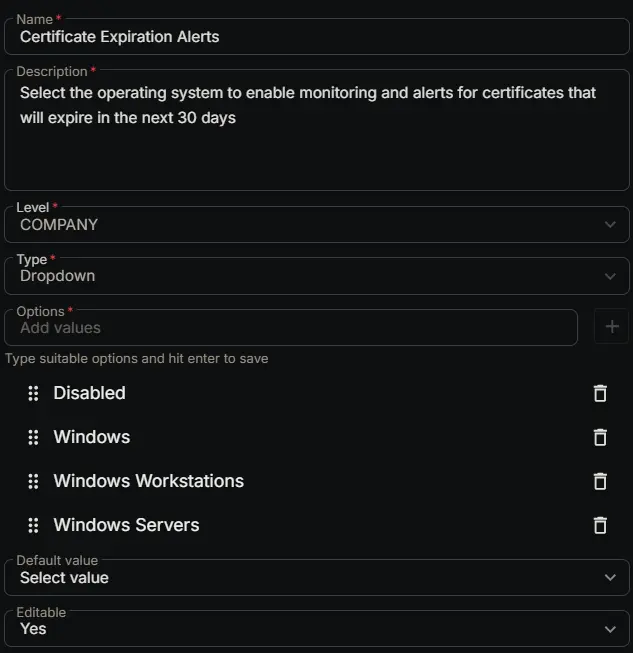Image resolution: width=633 pixels, height=653 pixels.
Task: Delete the Windows Servers option
Action: pos(600,525)
